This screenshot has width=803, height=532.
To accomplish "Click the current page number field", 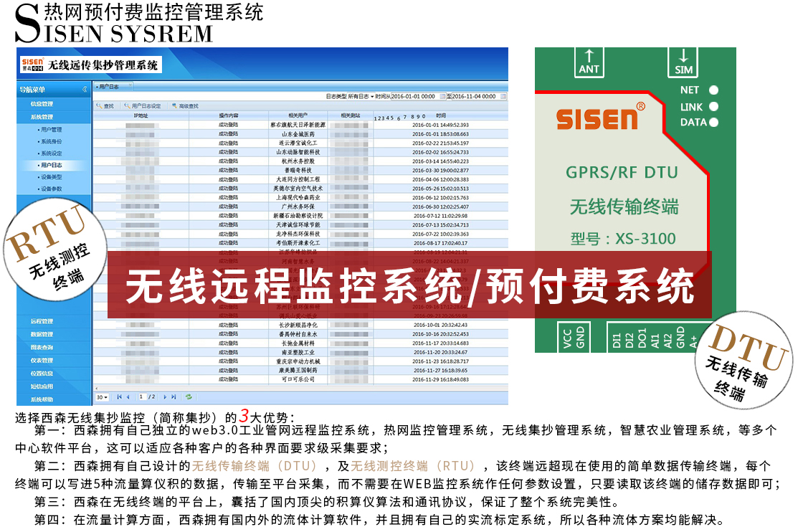I will [x=142, y=396].
